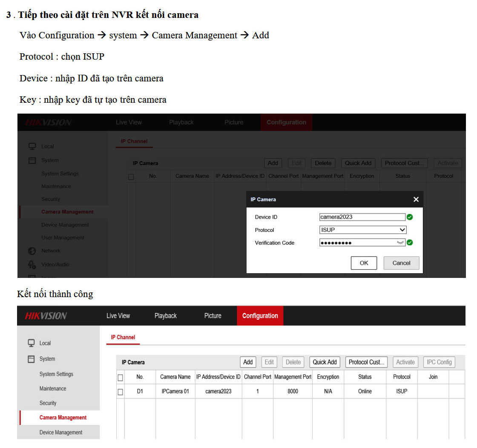The height and width of the screenshot is (448, 477).
Task: Check the checkbox for camera row D1
Action: click(x=120, y=391)
